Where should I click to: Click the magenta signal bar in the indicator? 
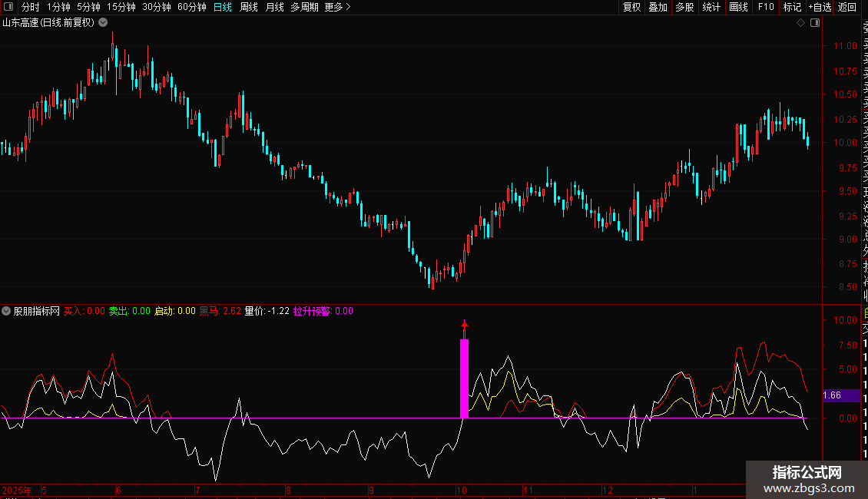(464, 378)
